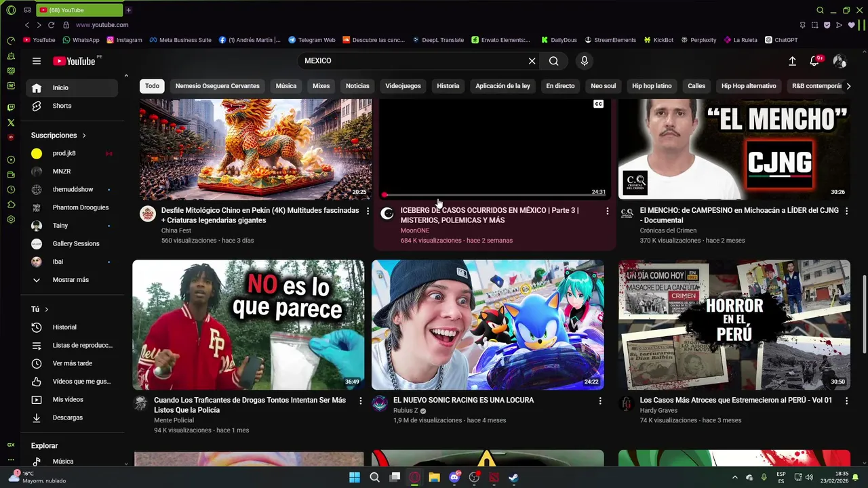This screenshot has height=488, width=868.
Task: Select the Música filter chip
Action: coord(285,86)
